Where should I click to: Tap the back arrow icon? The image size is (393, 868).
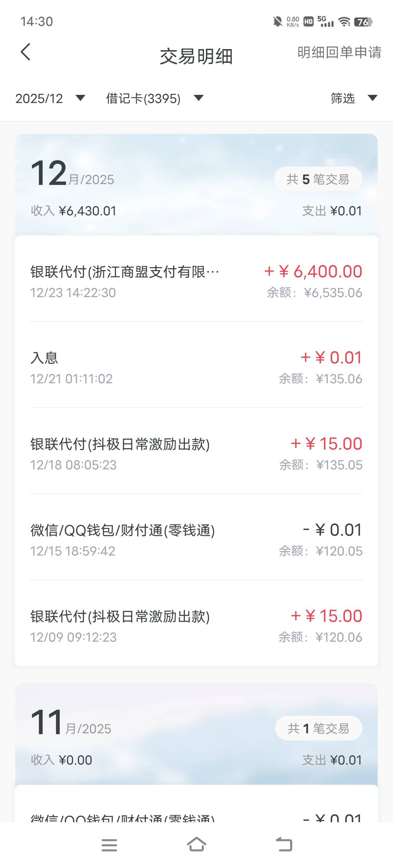pyautogui.click(x=25, y=52)
